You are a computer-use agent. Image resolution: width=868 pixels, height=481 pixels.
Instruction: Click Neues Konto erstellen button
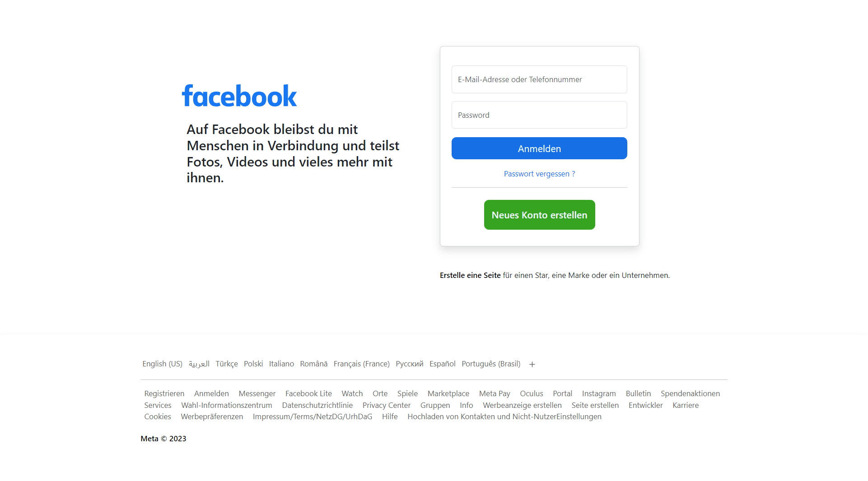pyautogui.click(x=539, y=215)
